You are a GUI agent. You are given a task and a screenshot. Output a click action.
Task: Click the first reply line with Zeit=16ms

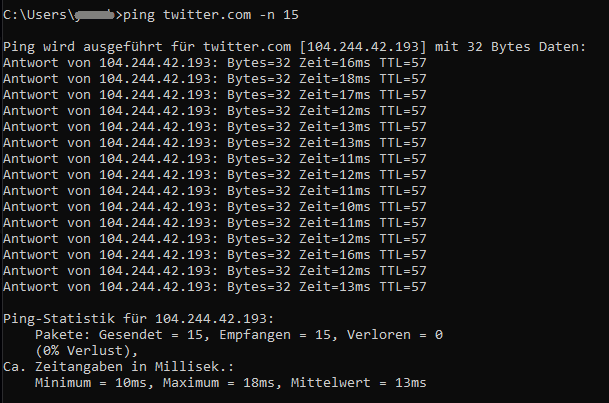click(x=215, y=63)
